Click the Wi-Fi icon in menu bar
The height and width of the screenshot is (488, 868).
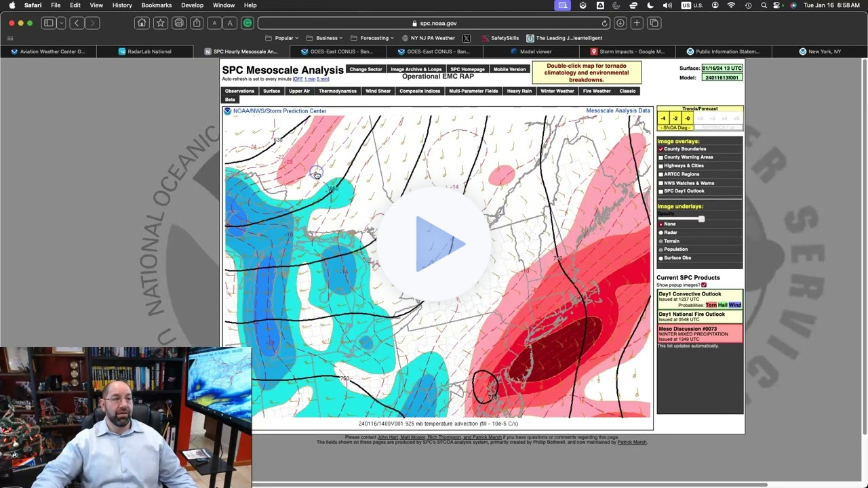pyautogui.click(x=731, y=5)
